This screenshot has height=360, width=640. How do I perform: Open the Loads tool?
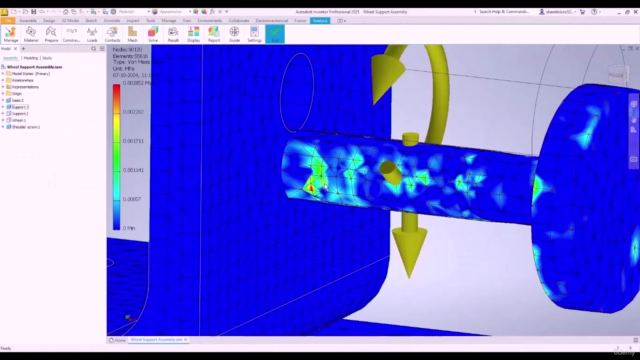(x=92, y=34)
